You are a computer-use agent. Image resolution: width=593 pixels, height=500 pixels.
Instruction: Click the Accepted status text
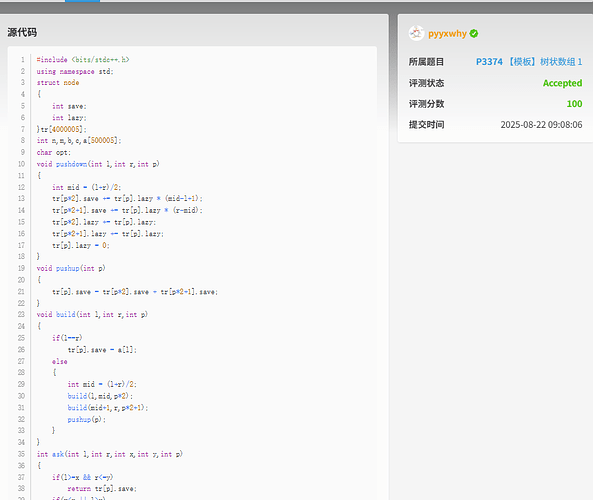click(x=562, y=83)
